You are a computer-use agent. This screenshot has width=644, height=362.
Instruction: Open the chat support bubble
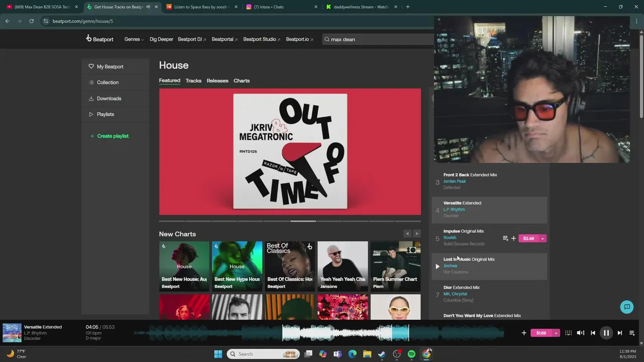tap(627, 307)
